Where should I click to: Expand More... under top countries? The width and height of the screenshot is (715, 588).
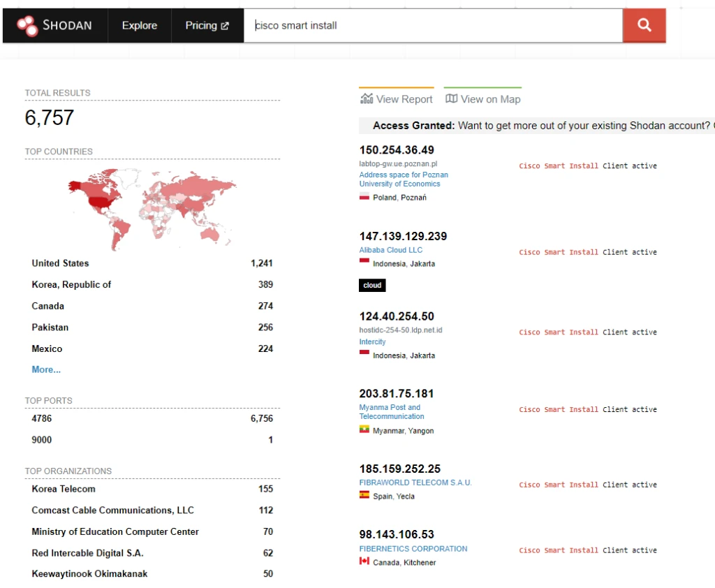coord(46,369)
